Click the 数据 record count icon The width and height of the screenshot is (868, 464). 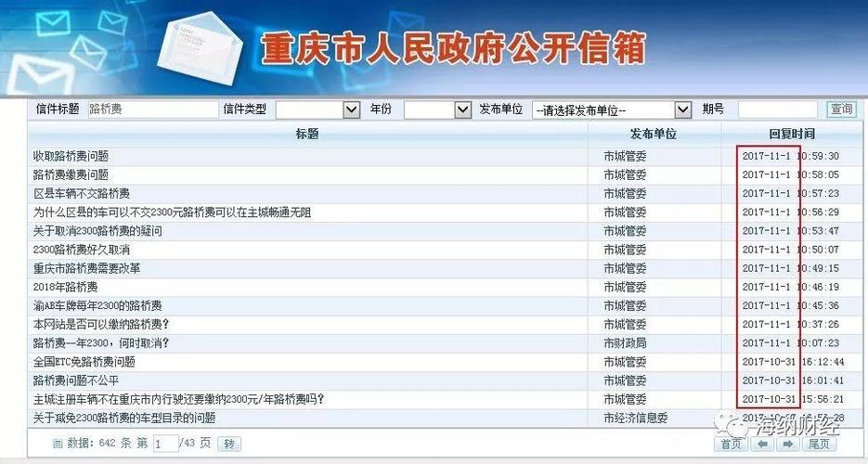pos(58,444)
